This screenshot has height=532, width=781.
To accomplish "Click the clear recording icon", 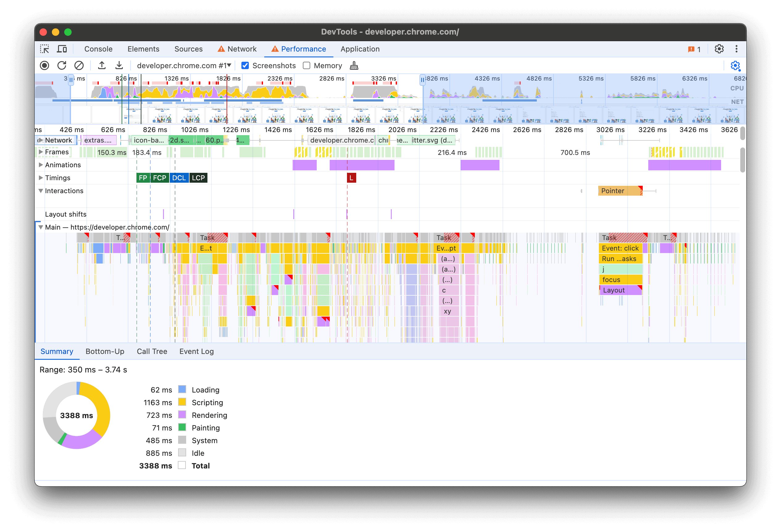I will point(78,65).
